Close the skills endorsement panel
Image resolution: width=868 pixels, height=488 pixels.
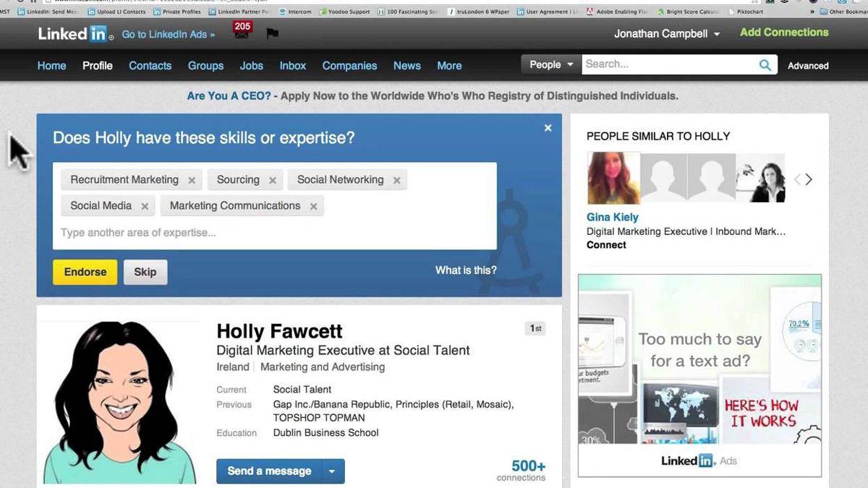coord(548,128)
